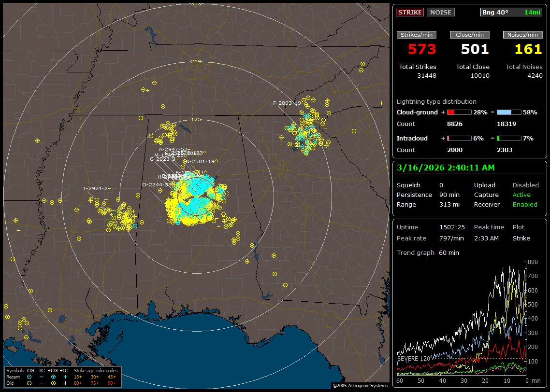The image size is (550, 392).
Task: Click the negative cloud-ground blue percentage bar
Action: click(x=509, y=112)
